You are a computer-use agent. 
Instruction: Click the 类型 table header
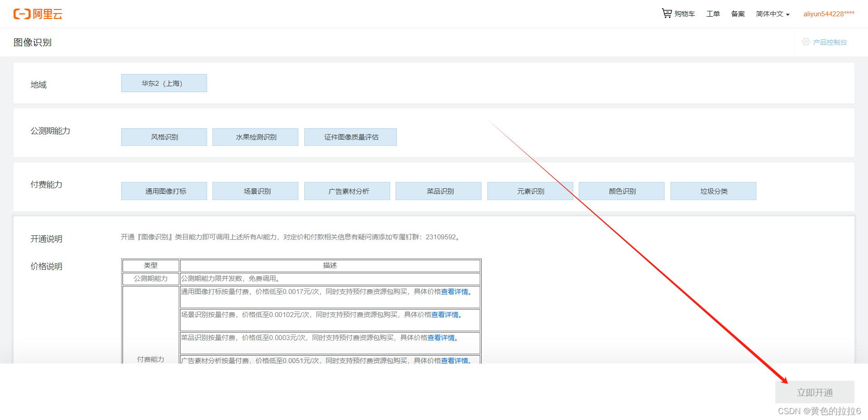151,266
